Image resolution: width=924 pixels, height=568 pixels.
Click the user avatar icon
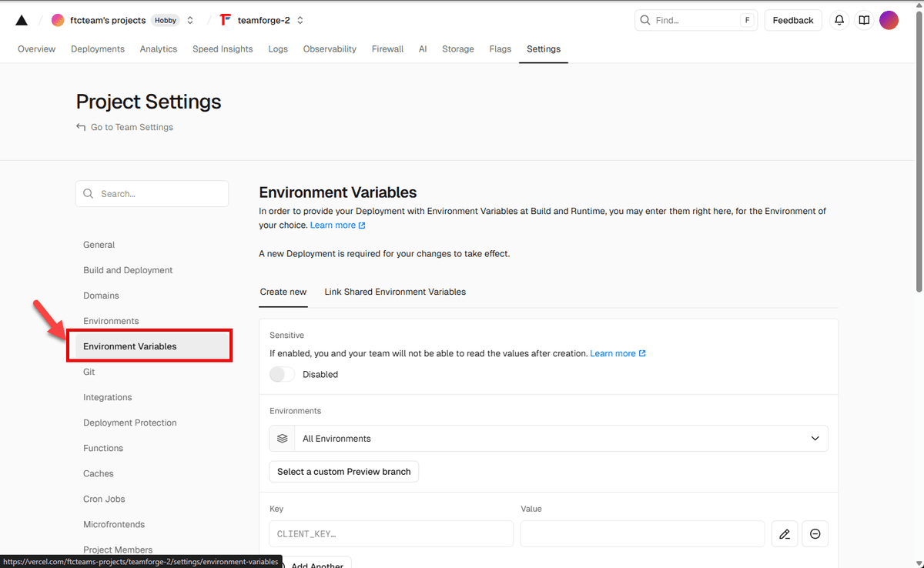(x=889, y=20)
